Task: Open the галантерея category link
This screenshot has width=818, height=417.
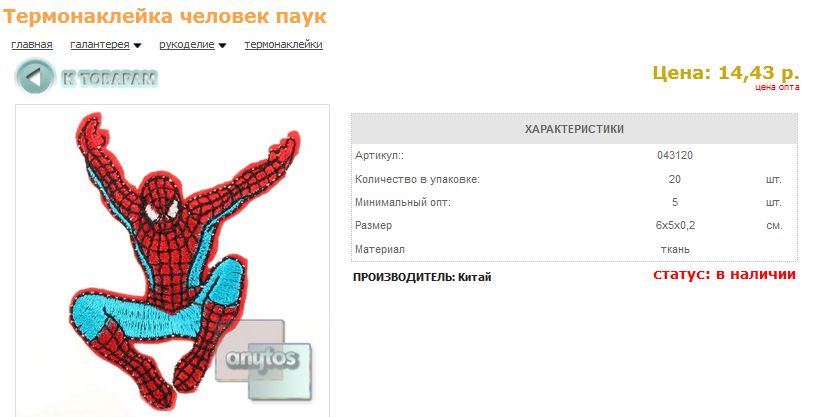Action: (100, 44)
